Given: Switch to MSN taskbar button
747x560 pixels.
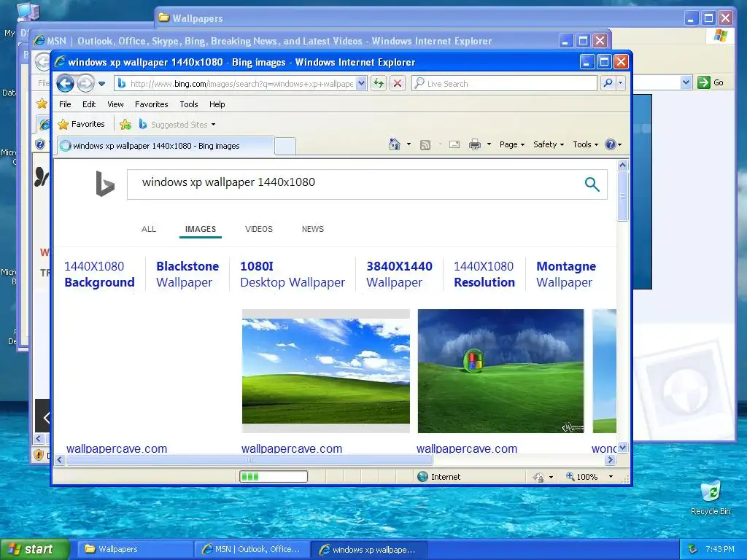Looking at the screenshot, I should (x=252, y=550).
